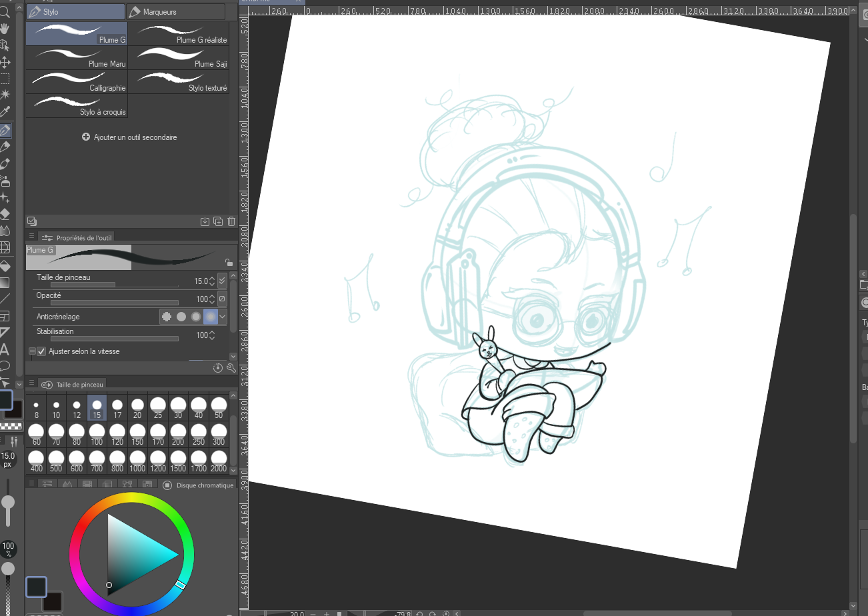The image size is (868, 616).
Task: Pick the Auto select magic wand tool
Action: point(5,95)
